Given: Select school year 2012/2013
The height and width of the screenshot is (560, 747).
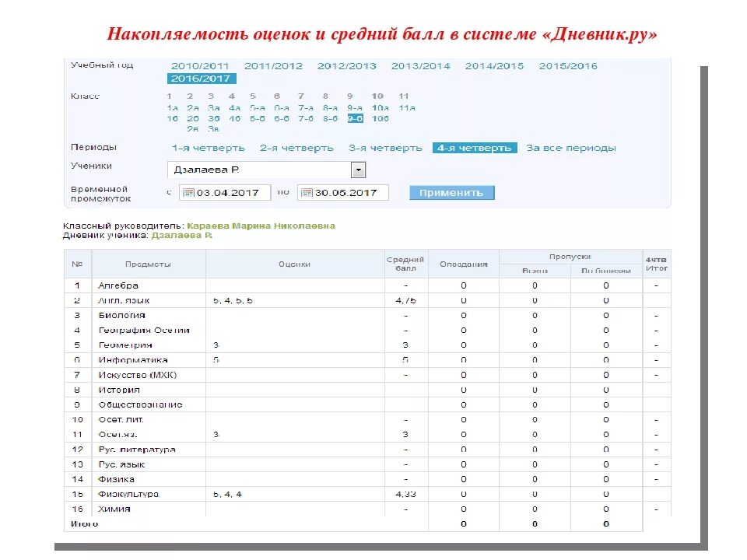Looking at the screenshot, I should [347, 66].
